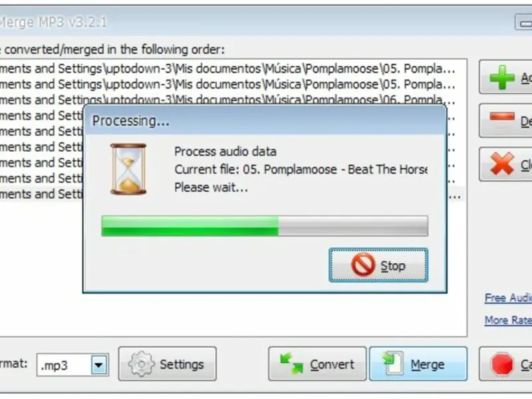Open the .mp3 format dropdown arrow
532x399 pixels.
click(99, 365)
